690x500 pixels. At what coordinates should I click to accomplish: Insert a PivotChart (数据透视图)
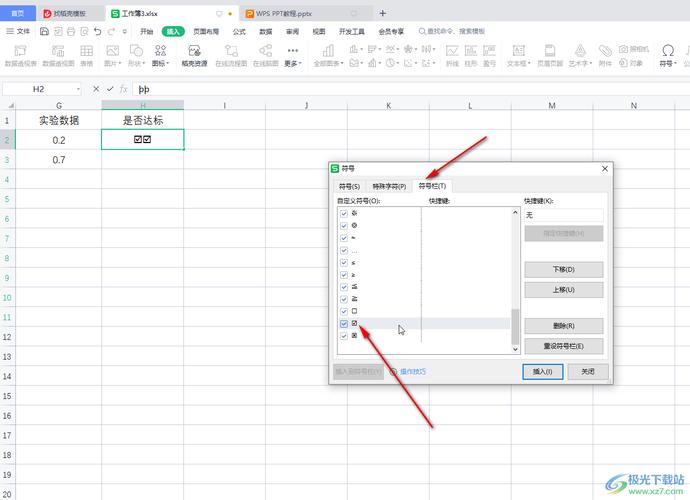tap(58, 55)
